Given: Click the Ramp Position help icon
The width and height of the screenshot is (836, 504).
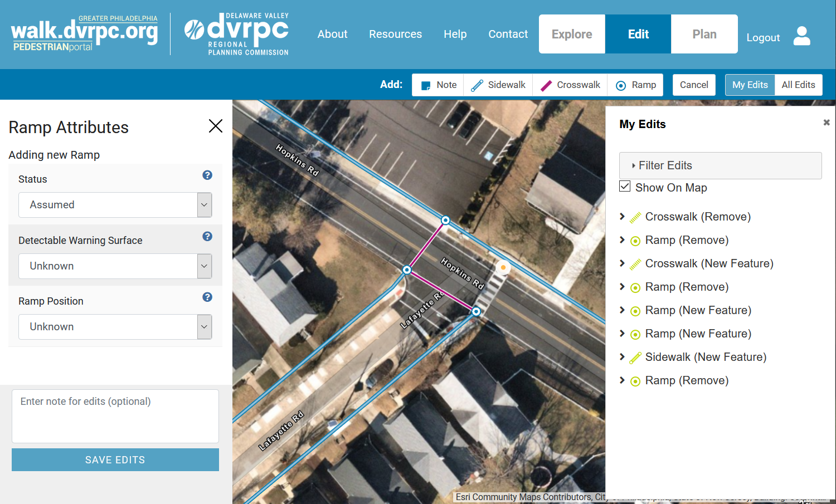Looking at the screenshot, I should [x=207, y=297].
